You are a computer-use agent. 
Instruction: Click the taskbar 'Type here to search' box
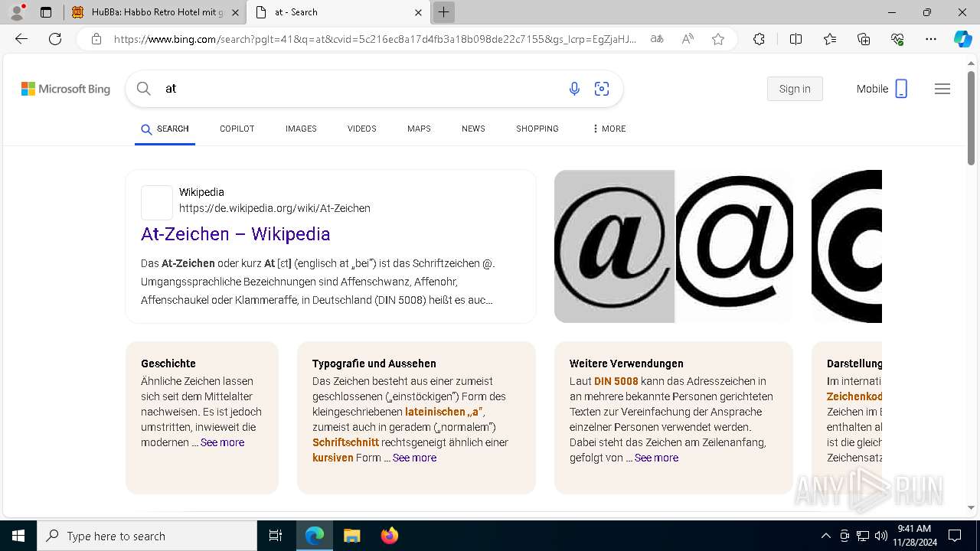tap(147, 536)
